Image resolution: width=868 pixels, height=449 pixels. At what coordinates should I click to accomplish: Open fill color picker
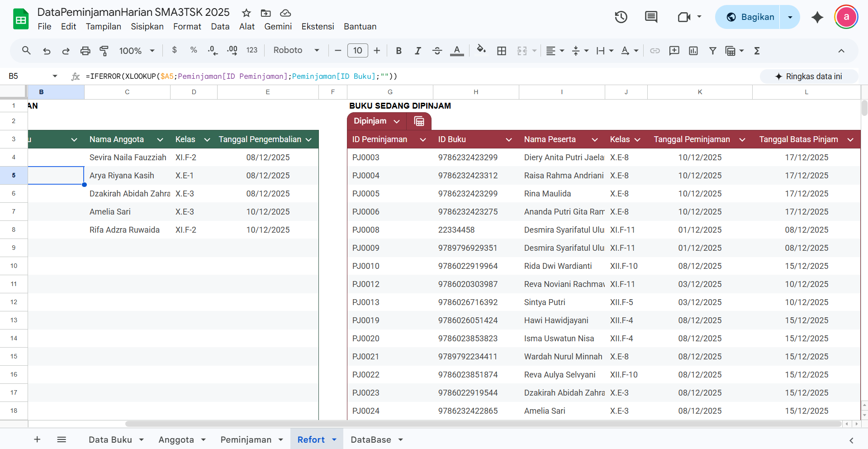[x=481, y=50]
